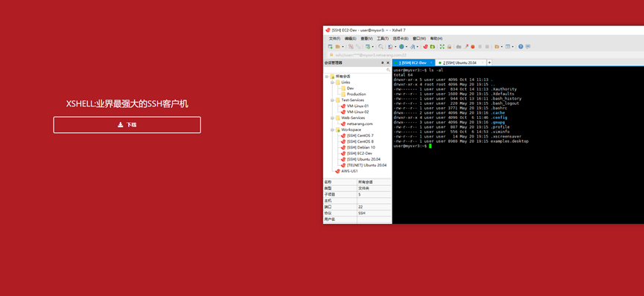This screenshot has height=296, width=644.
Task: Click the font settings icon in Xshell toolbar
Action: tap(412, 47)
